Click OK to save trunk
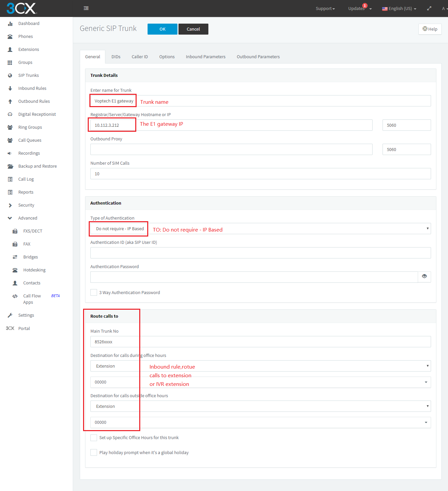Screen dimensions: 448x491 tap(163, 29)
